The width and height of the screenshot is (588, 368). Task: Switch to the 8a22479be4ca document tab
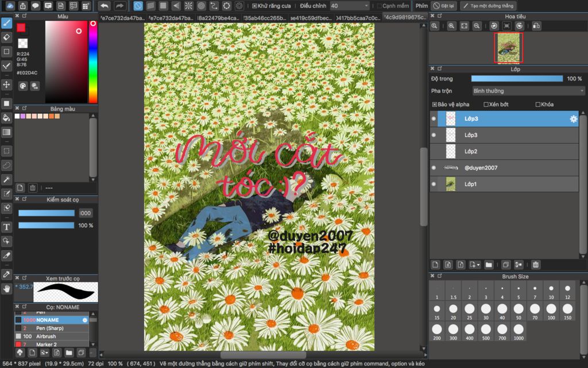tap(219, 18)
